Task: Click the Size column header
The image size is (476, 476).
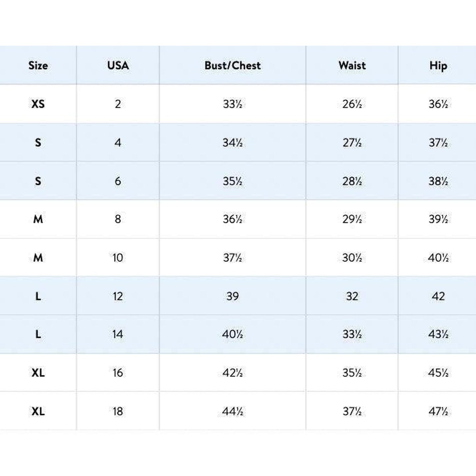Action: (38, 66)
